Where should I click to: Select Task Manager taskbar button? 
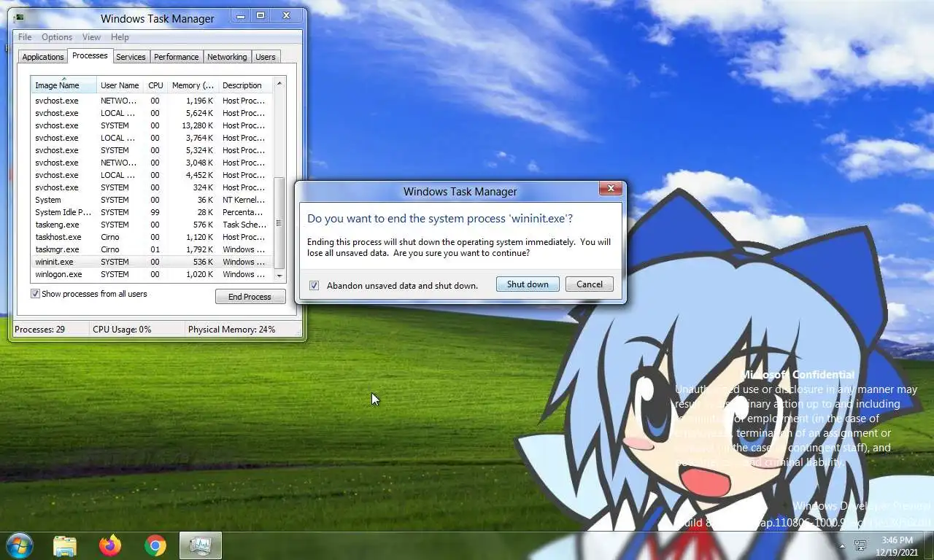click(200, 545)
